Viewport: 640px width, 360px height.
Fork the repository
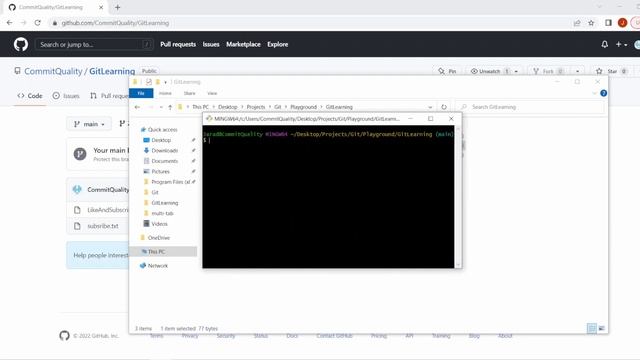[548, 71]
